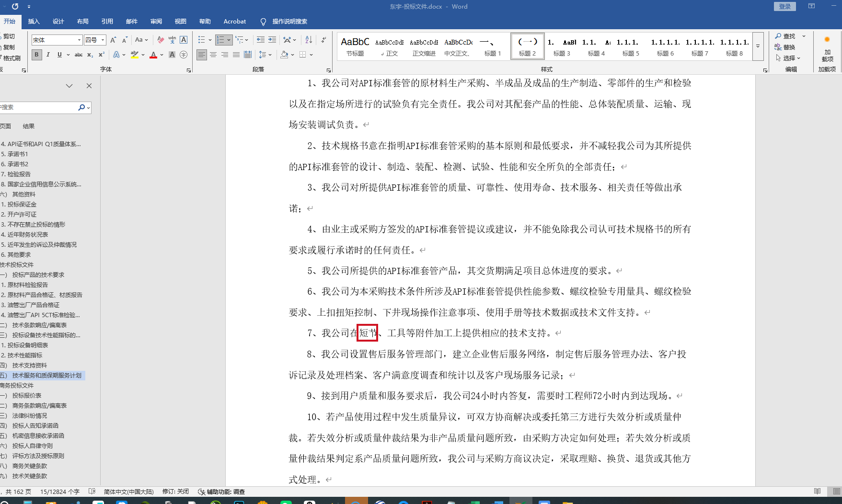Show paragraph marks icon
Image resolution: width=842 pixels, height=504 pixels.
tap(324, 40)
